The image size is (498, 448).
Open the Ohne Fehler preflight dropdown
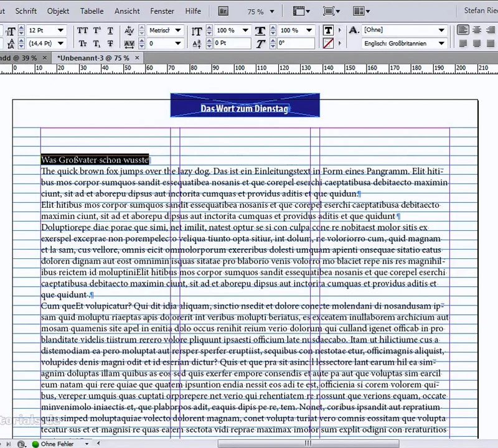point(87,444)
